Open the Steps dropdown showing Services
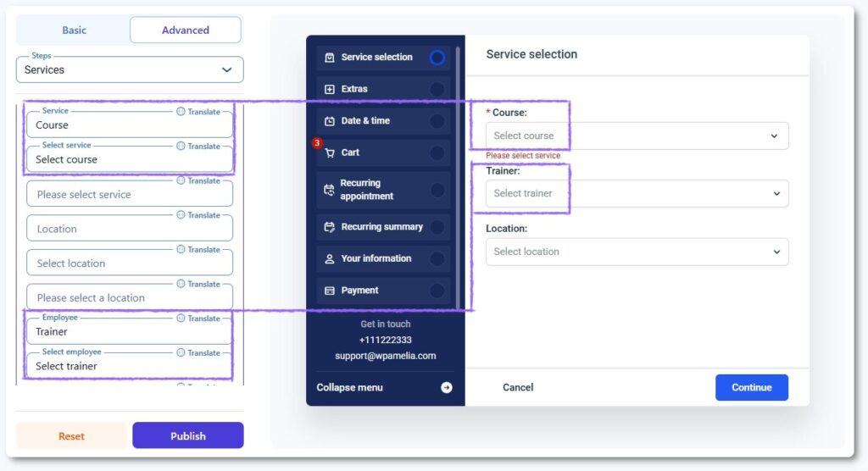 pyautogui.click(x=130, y=69)
